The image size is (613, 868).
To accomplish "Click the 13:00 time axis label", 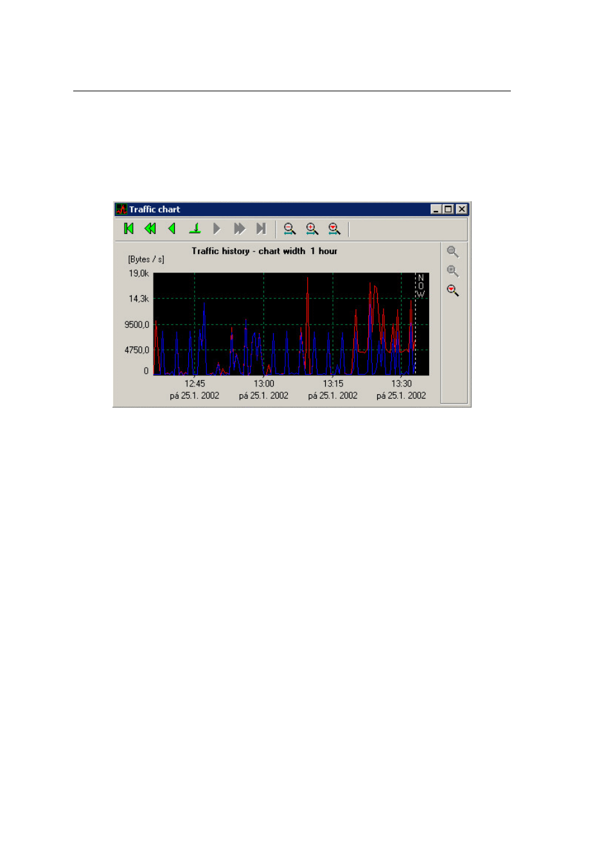I will (x=264, y=384).
